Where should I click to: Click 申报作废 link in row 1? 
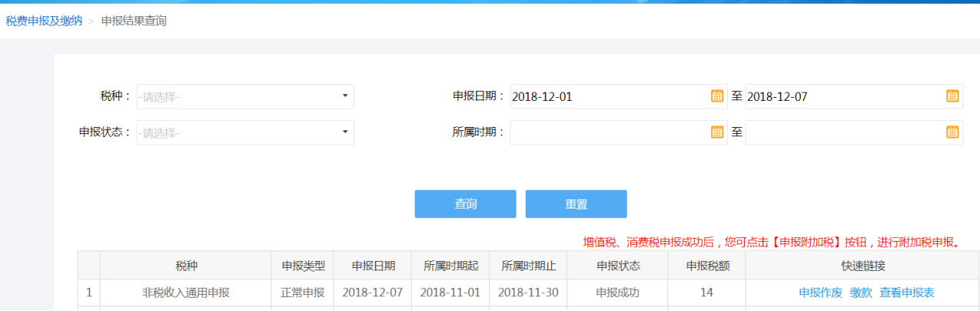pos(821,293)
